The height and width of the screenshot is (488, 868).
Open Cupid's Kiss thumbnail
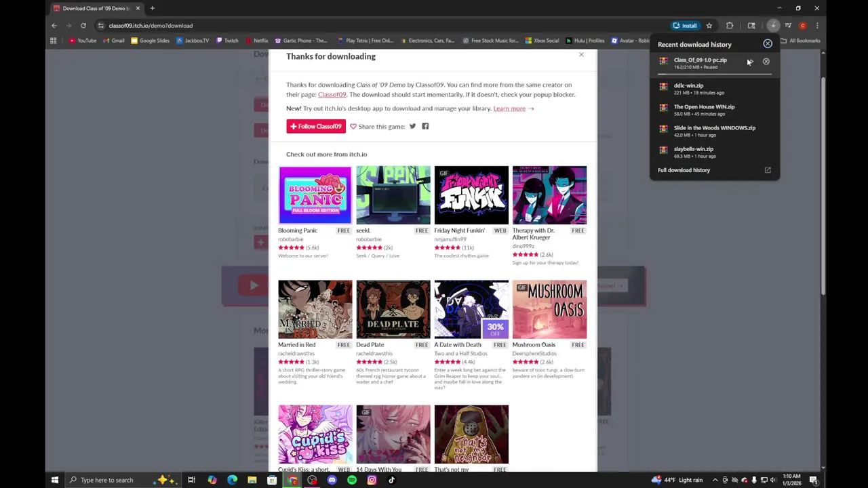315,434
